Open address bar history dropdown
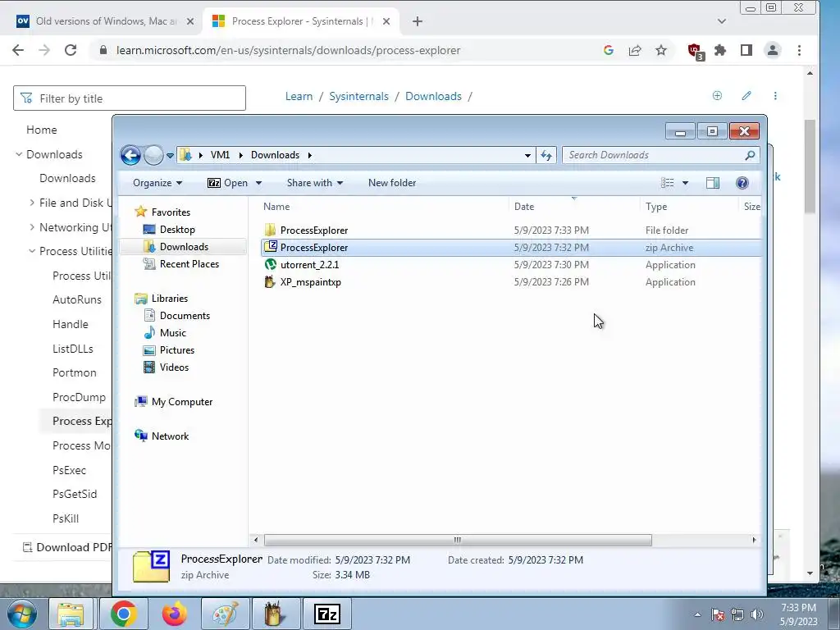 tap(527, 155)
